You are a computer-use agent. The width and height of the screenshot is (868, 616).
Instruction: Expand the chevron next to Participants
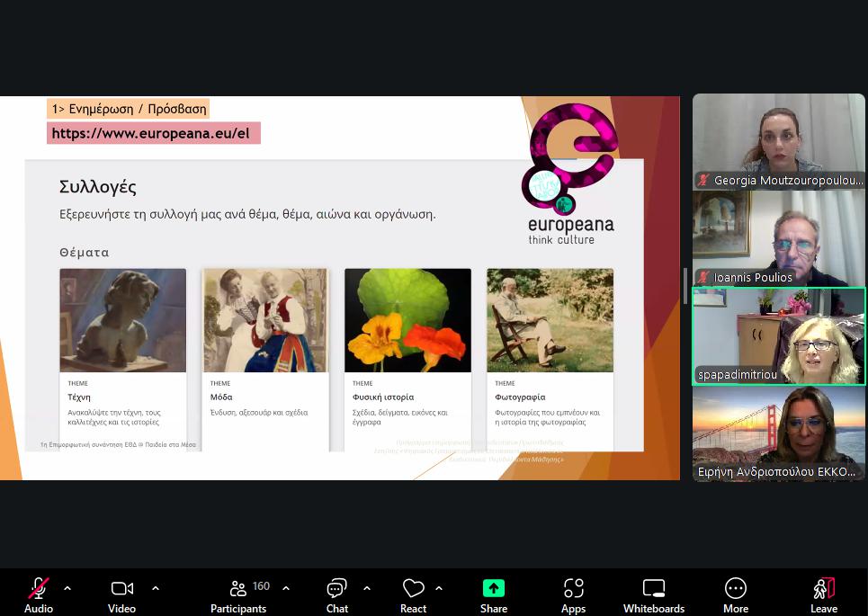click(x=286, y=588)
